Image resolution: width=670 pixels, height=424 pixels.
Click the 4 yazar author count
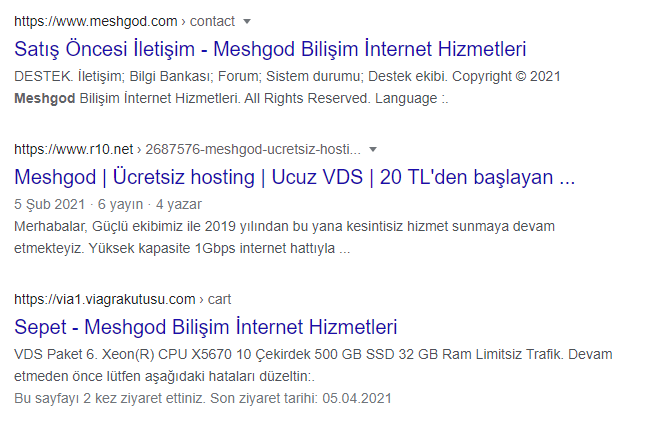click(182, 204)
